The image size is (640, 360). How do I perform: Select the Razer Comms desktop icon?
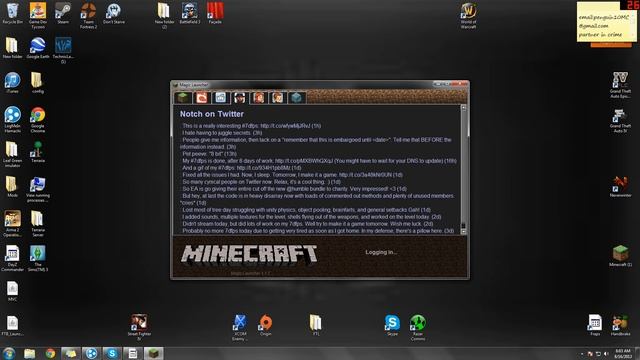tap(418, 327)
